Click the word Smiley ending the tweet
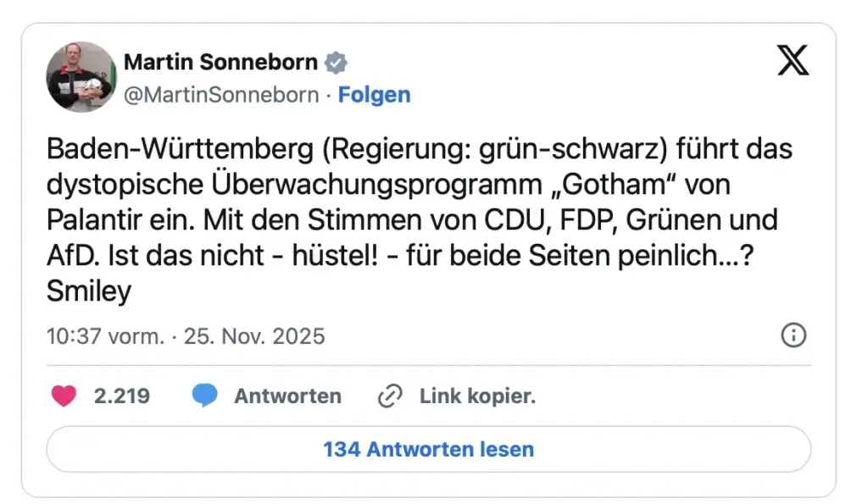 pyautogui.click(x=89, y=291)
